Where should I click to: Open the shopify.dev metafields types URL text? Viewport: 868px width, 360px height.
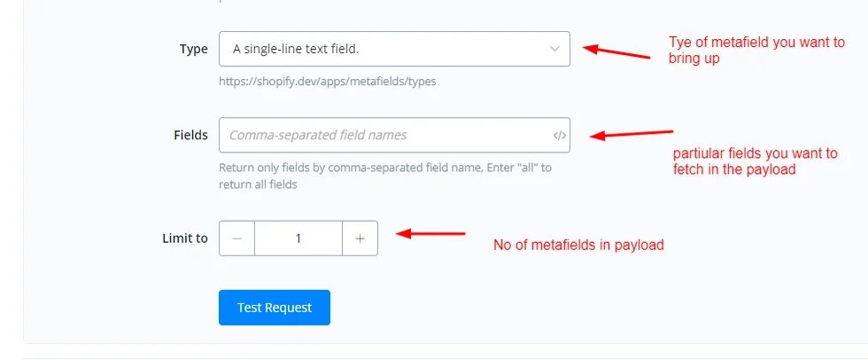327,82
